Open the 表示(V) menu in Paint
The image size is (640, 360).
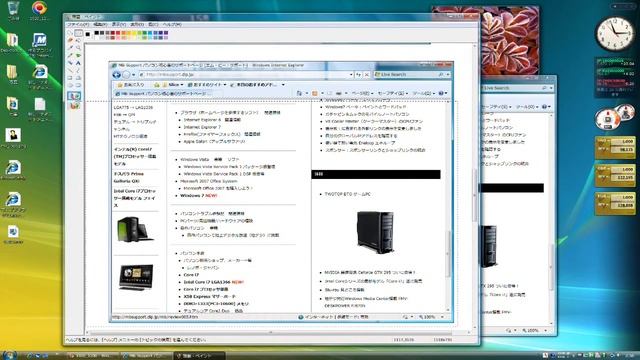coord(118,24)
